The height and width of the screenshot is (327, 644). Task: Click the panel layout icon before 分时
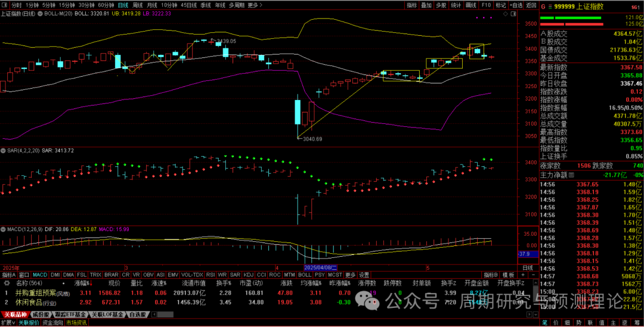click(5, 5)
